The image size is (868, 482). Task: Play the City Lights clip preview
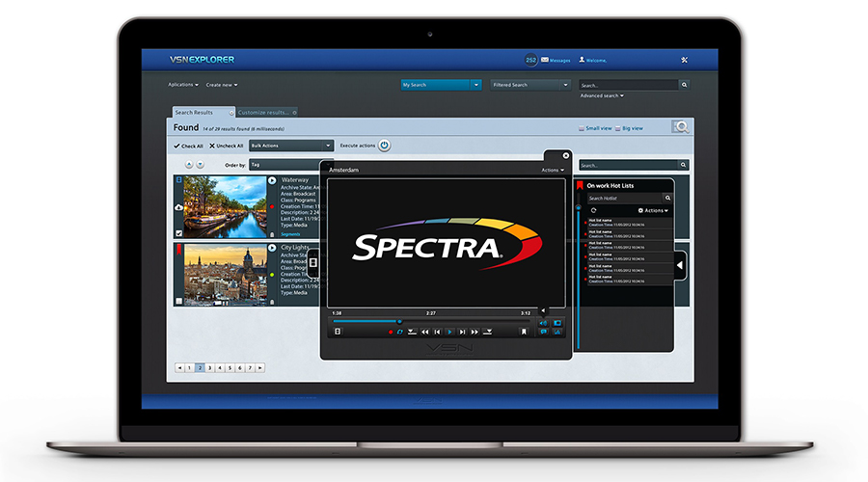[x=272, y=248]
